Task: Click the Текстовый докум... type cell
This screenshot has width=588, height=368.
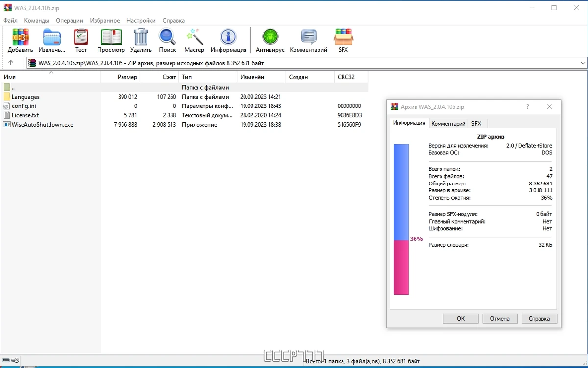Action: [x=207, y=115]
